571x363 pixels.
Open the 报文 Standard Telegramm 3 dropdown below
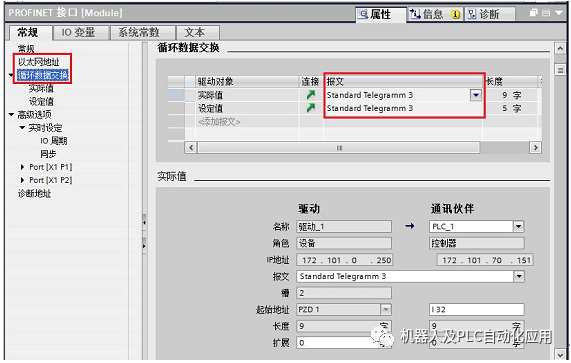[519, 276]
